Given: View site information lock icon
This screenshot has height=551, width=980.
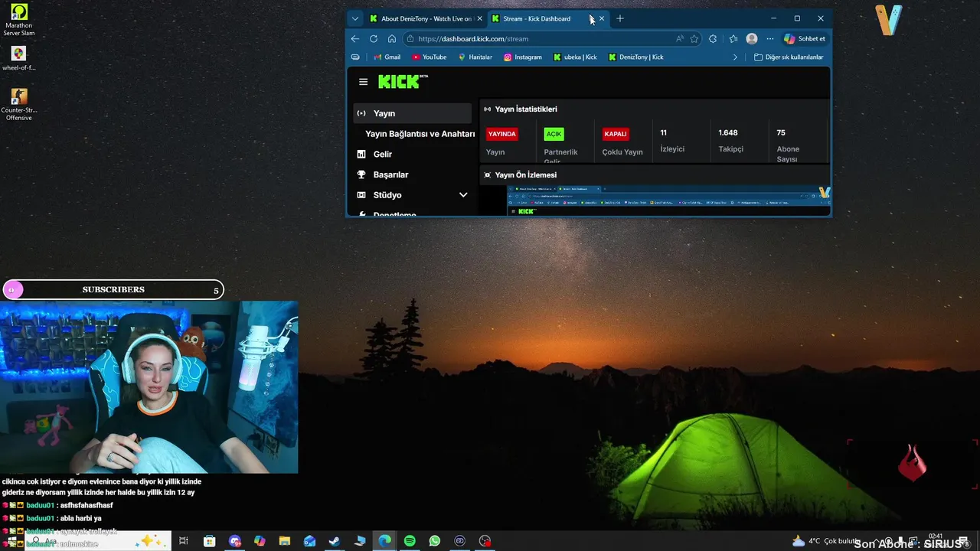Looking at the screenshot, I should (x=410, y=39).
